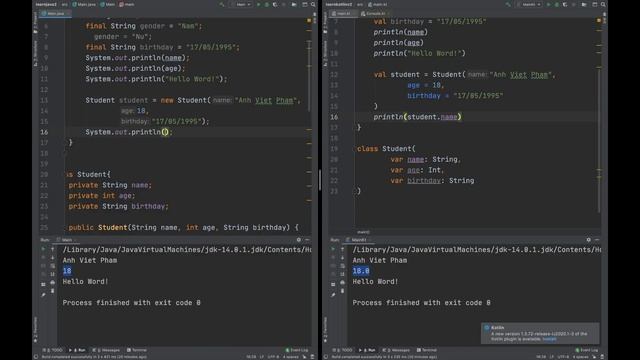The image size is (640, 360).
Task: Click pin tab icon in right Run panel
Action: point(333,295)
